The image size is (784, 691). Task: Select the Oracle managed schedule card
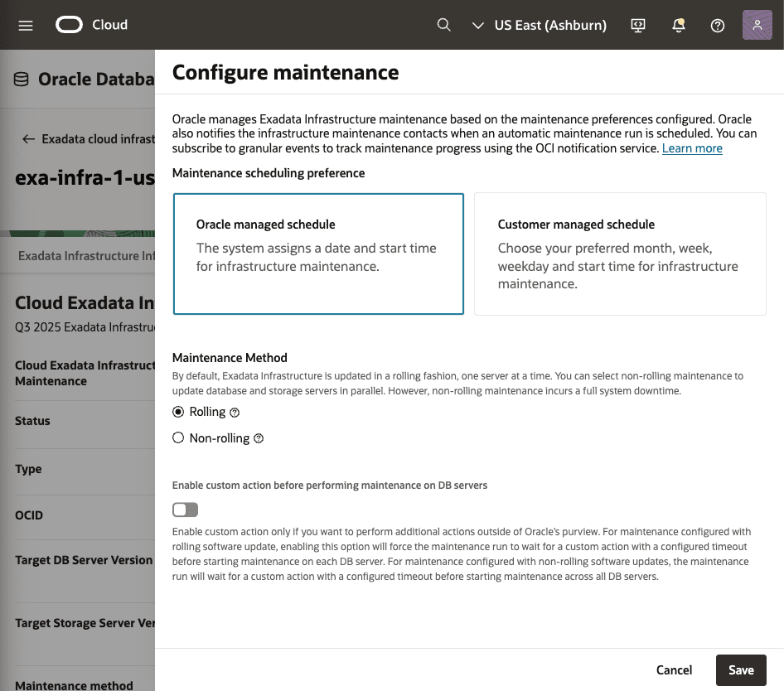click(318, 253)
